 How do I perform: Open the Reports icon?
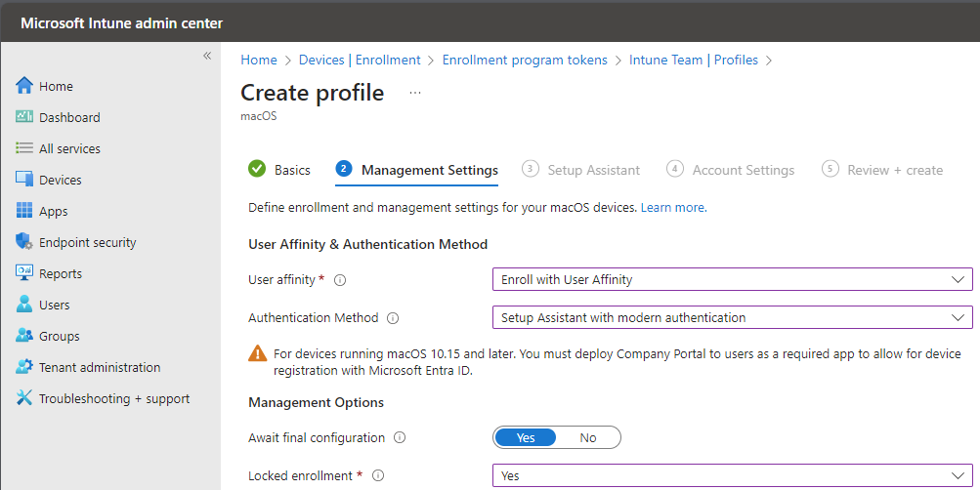24,272
